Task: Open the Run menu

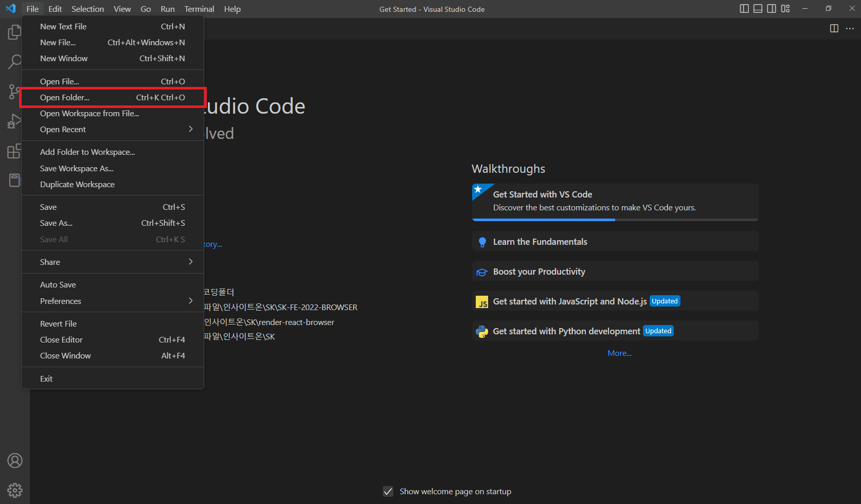Action: pyautogui.click(x=168, y=9)
